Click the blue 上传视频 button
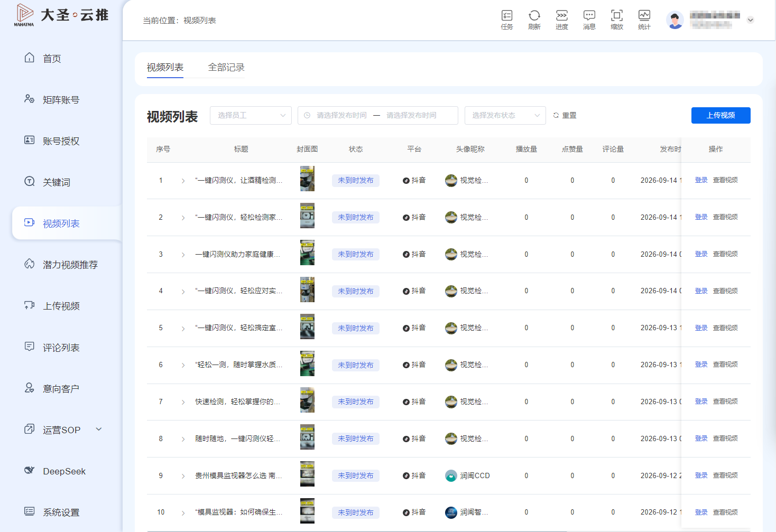776x532 pixels. point(721,115)
